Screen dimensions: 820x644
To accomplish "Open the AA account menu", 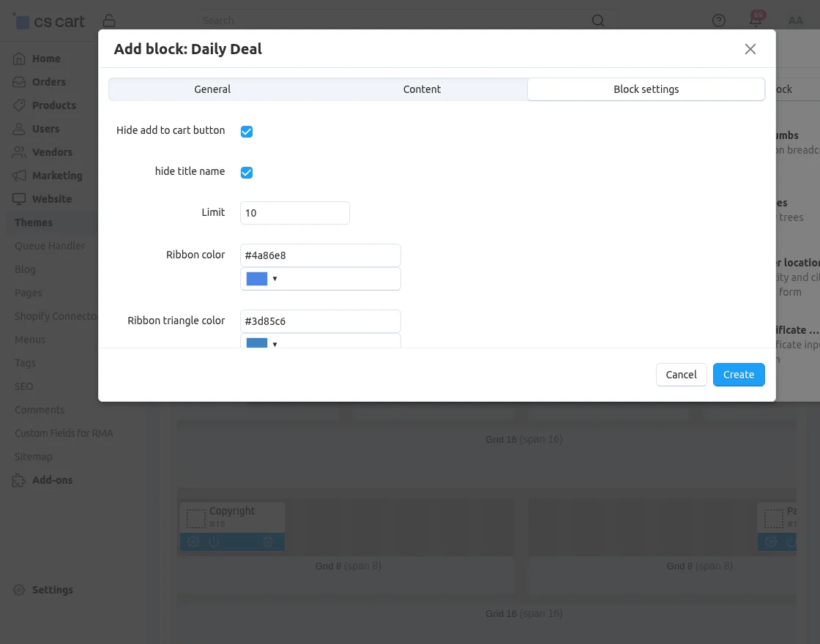I will click(796, 20).
